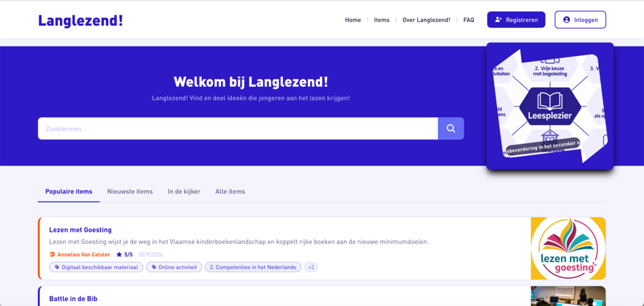
Task: Switch to Alle items tab
Action: pyautogui.click(x=230, y=191)
